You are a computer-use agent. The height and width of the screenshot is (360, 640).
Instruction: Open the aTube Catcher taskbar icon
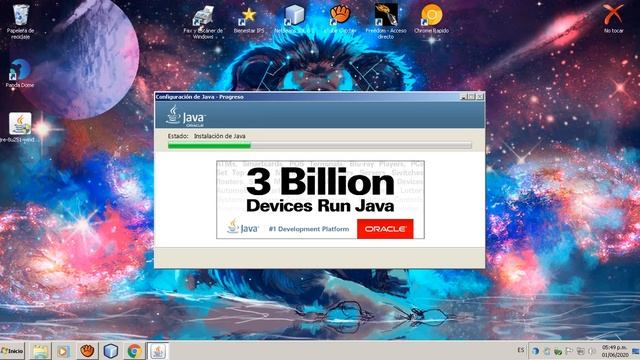pyautogui.click(x=87, y=351)
